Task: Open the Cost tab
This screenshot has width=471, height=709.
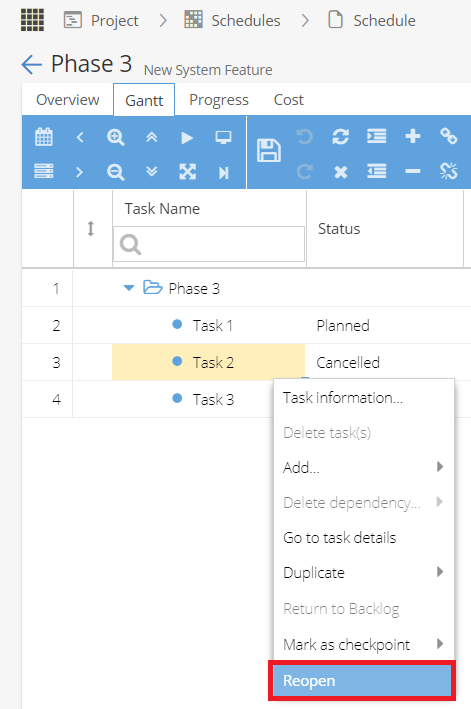Action: pyautogui.click(x=289, y=99)
